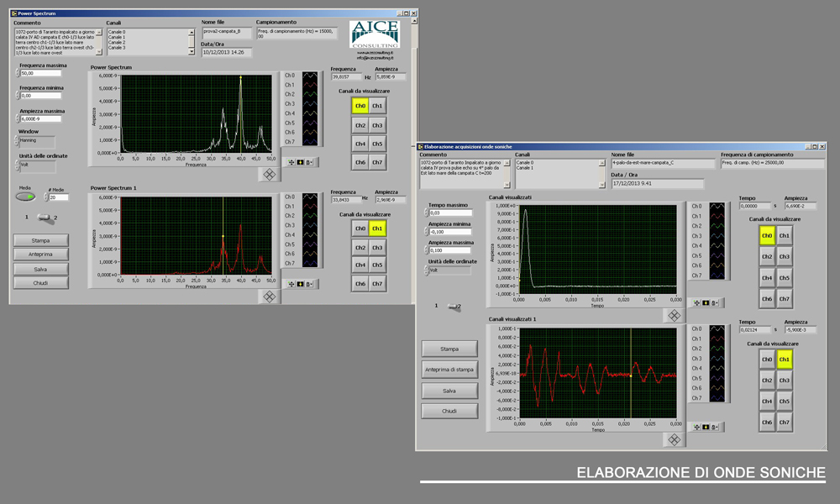Select the zoom tool under the Canali visualizzati graph

click(x=706, y=303)
